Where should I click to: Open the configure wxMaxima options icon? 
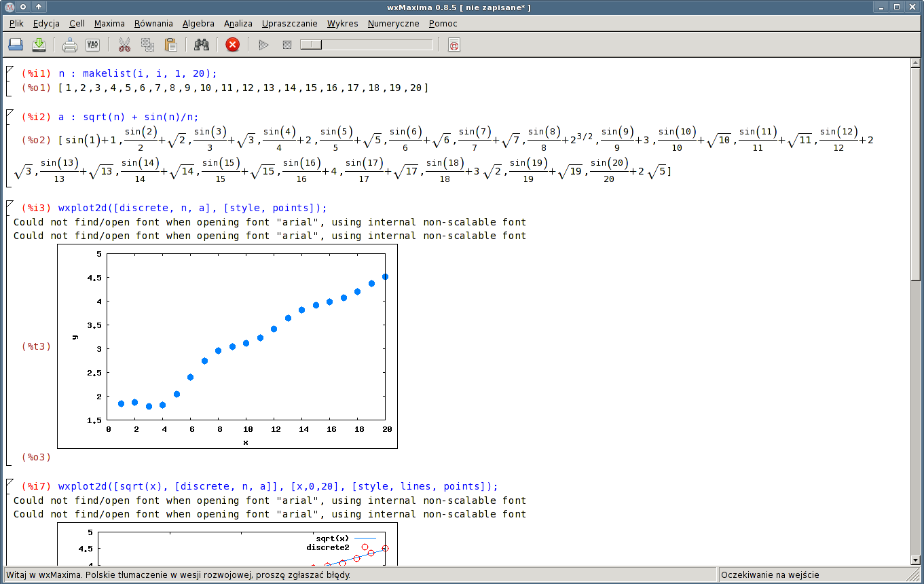click(x=92, y=45)
